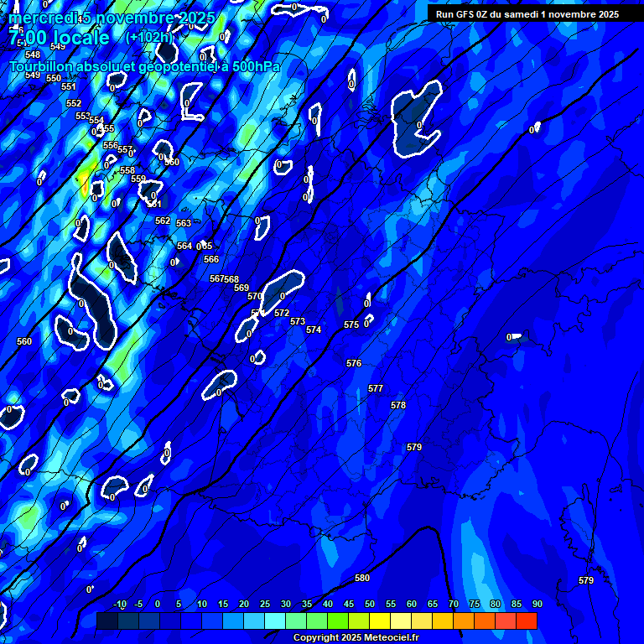Click the Run GFS 0Z header label
The width and height of the screenshot is (644, 644).
(x=527, y=14)
